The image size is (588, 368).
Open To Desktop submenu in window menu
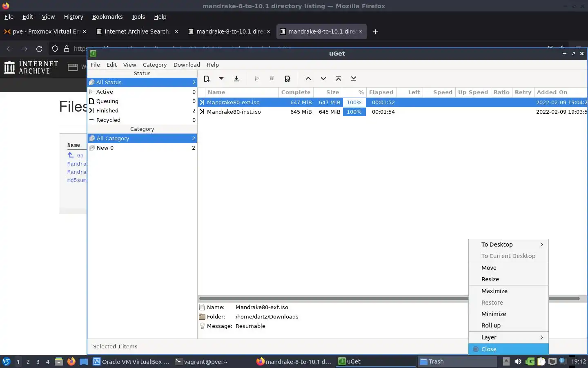click(508, 245)
